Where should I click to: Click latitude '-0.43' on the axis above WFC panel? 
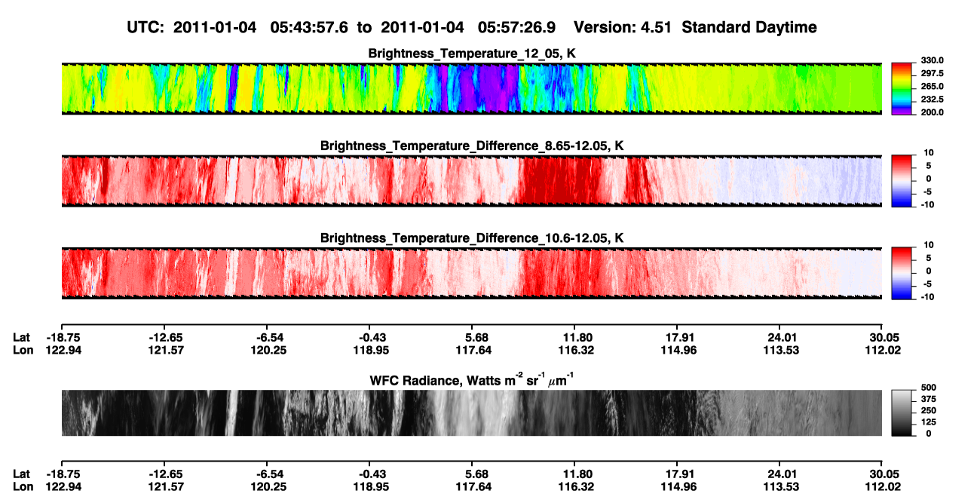(369, 338)
